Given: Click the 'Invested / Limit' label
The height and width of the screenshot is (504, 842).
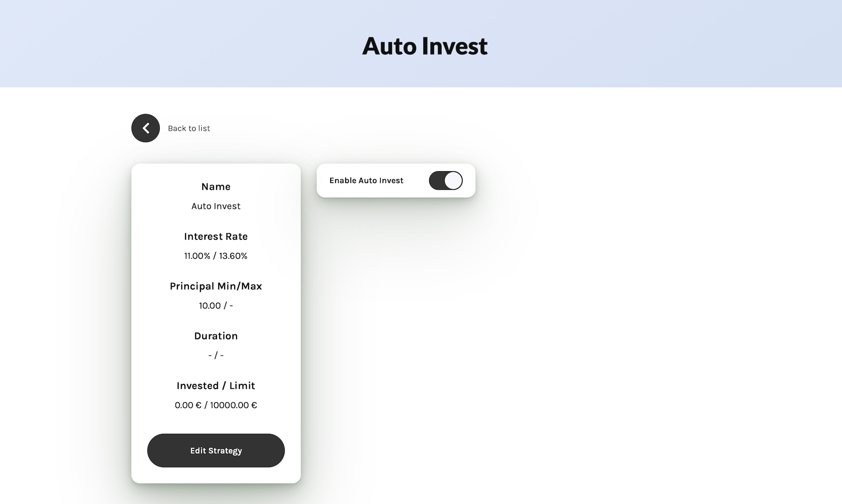Looking at the screenshot, I should click(216, 386).
